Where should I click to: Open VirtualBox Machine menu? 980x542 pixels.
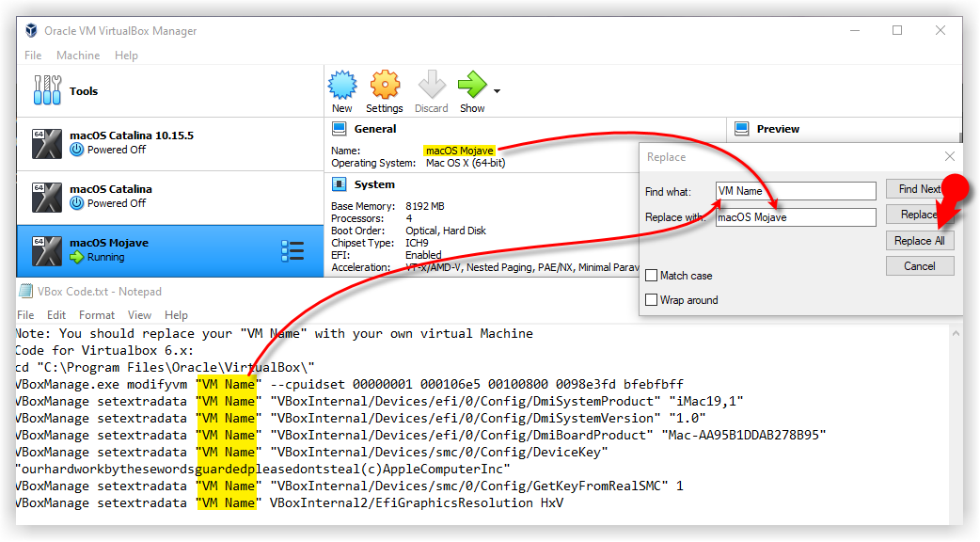78,55
